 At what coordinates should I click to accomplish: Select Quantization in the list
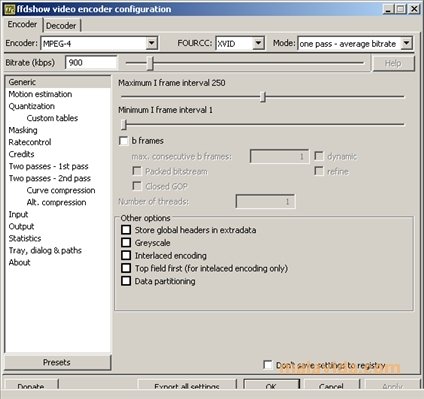click(58, 106)
